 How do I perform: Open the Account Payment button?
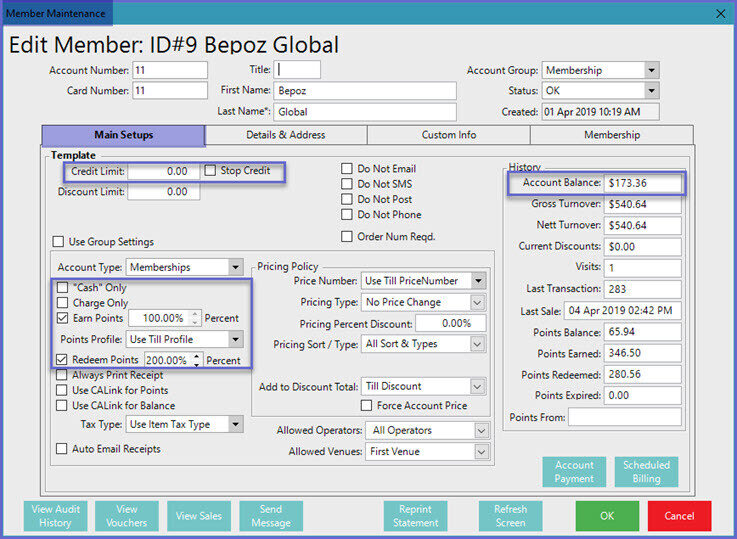tap(574, 472)
